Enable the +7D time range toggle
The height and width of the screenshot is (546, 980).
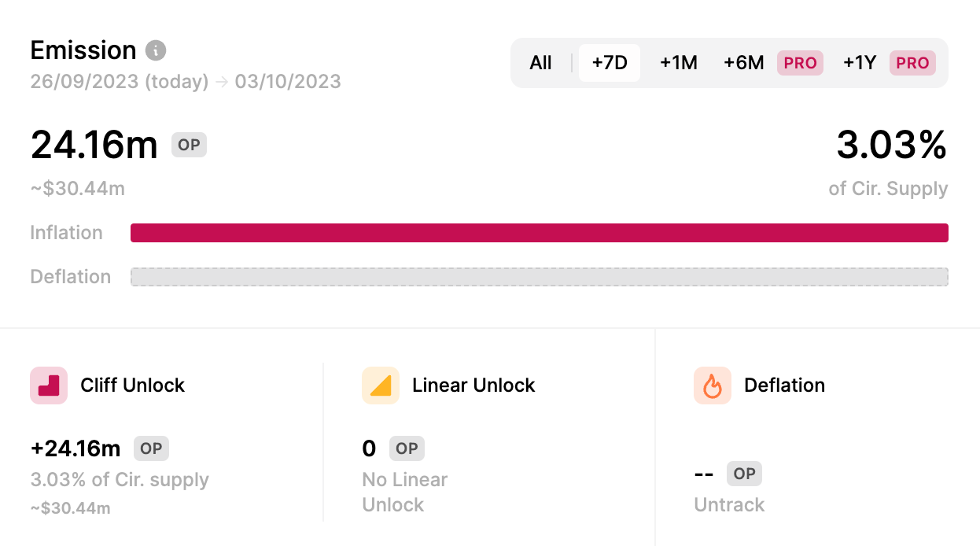(609, 63)
